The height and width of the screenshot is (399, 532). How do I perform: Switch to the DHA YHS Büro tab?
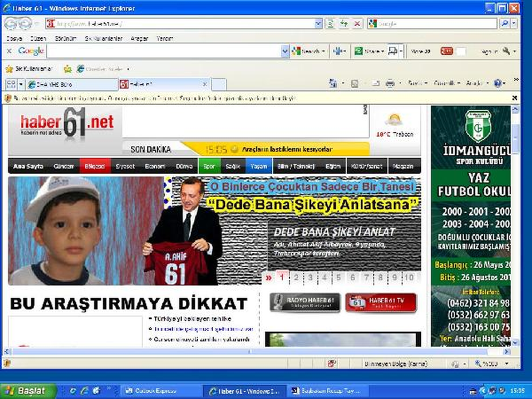tap(72, 84)
